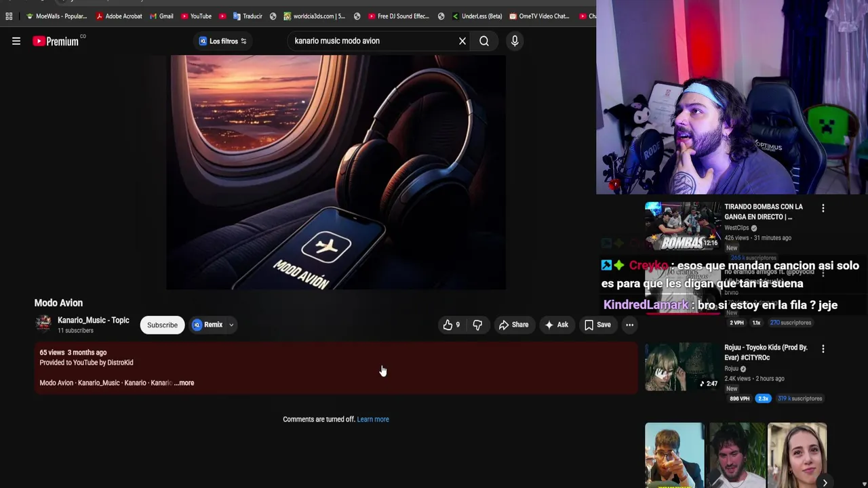Open the browser apps grid icon

9,16
